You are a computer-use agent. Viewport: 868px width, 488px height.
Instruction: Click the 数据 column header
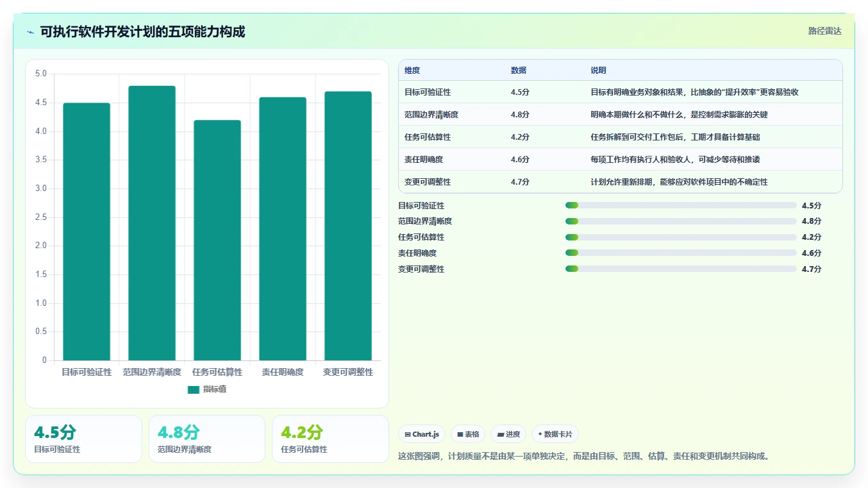[519, 71]
